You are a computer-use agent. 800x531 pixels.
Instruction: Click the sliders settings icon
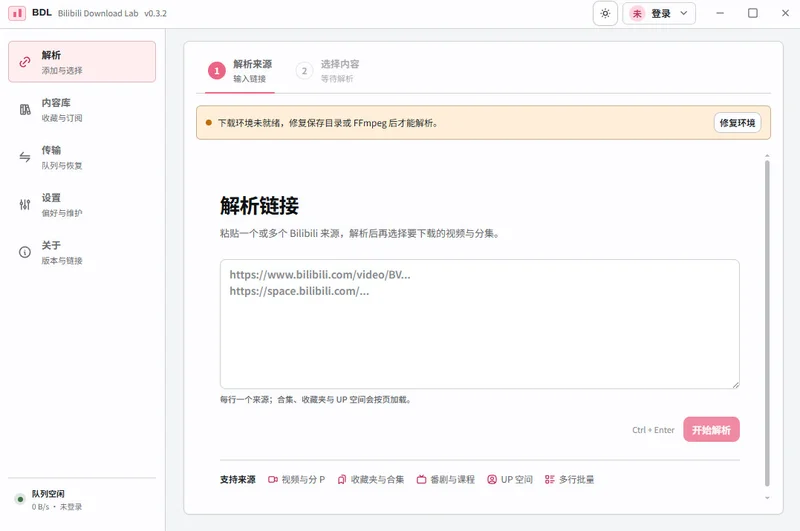(x=24, y=205)
